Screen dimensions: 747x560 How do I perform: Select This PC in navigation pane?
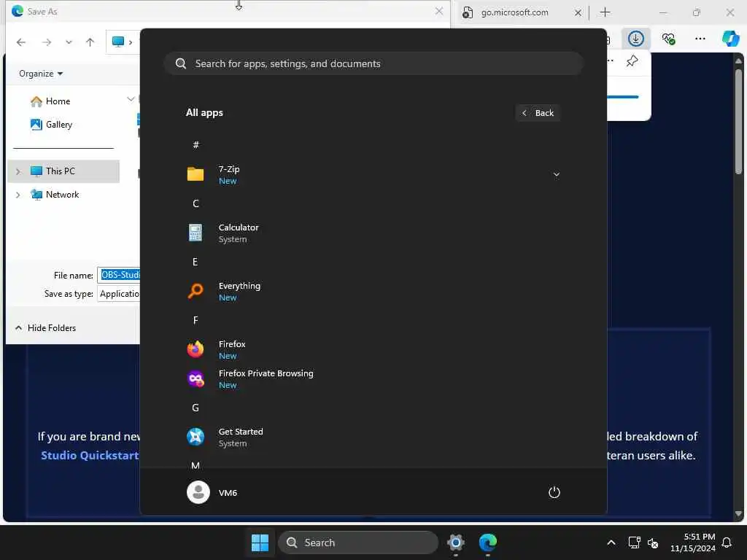pos(63,171)
